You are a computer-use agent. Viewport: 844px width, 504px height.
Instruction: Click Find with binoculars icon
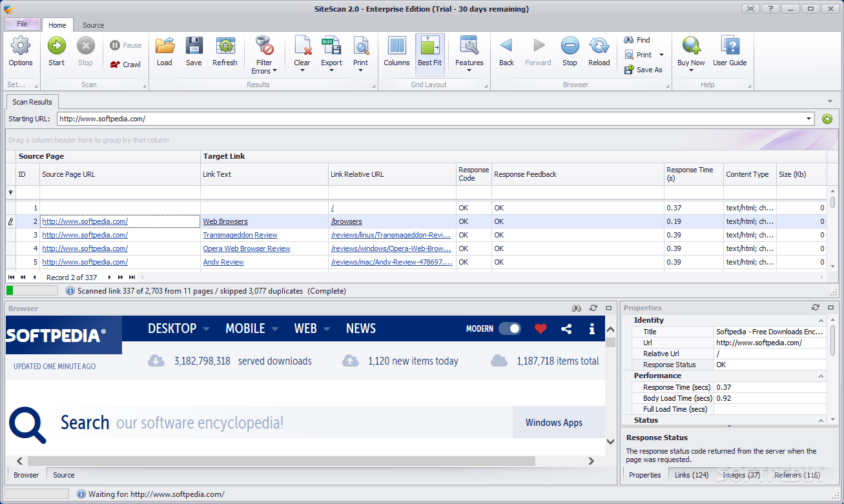637,40
